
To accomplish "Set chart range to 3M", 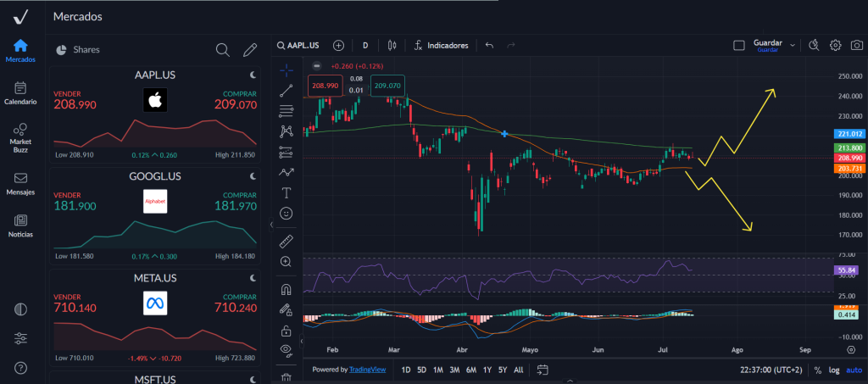I will (x=454, y=370).
